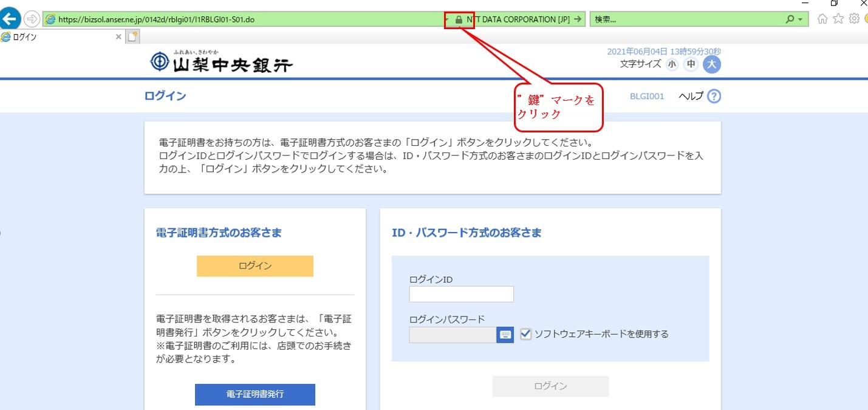Open the search box dropdown arrow
This screenshot has height=410, width=868.
pos(799,19)
